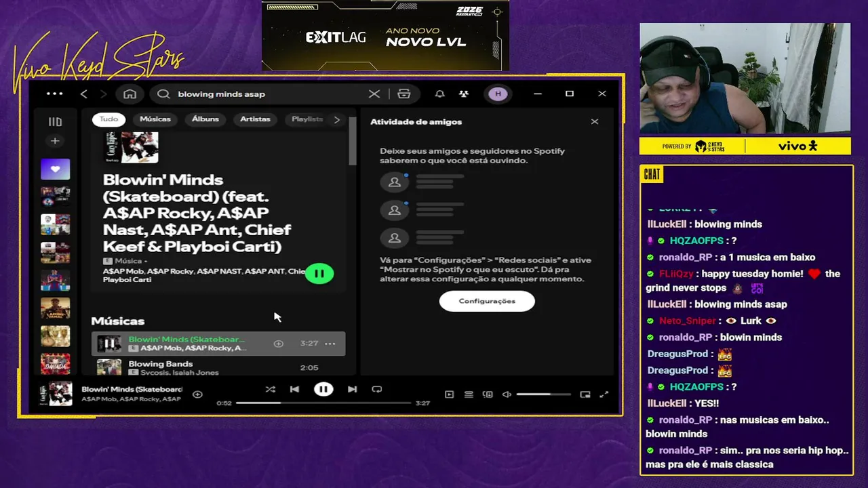868x488 pixels.
Task: Select the Playlists filter tab
Action: [307, 119]
